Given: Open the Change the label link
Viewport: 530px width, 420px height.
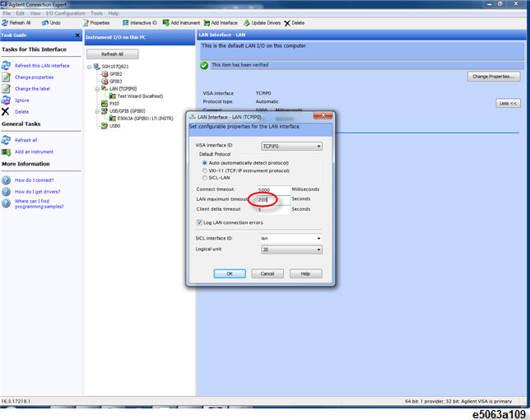Looking at the screenshot, I should (x=32, y=89).
